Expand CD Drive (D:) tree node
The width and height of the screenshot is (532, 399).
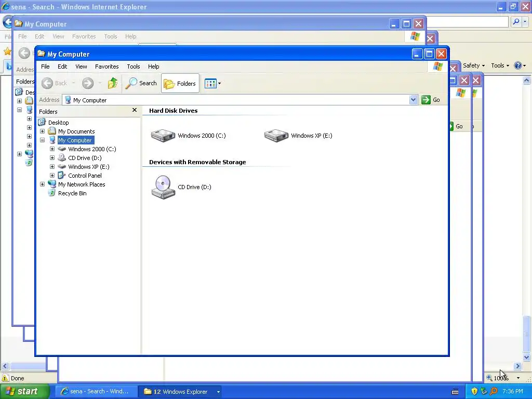point(52,158)
